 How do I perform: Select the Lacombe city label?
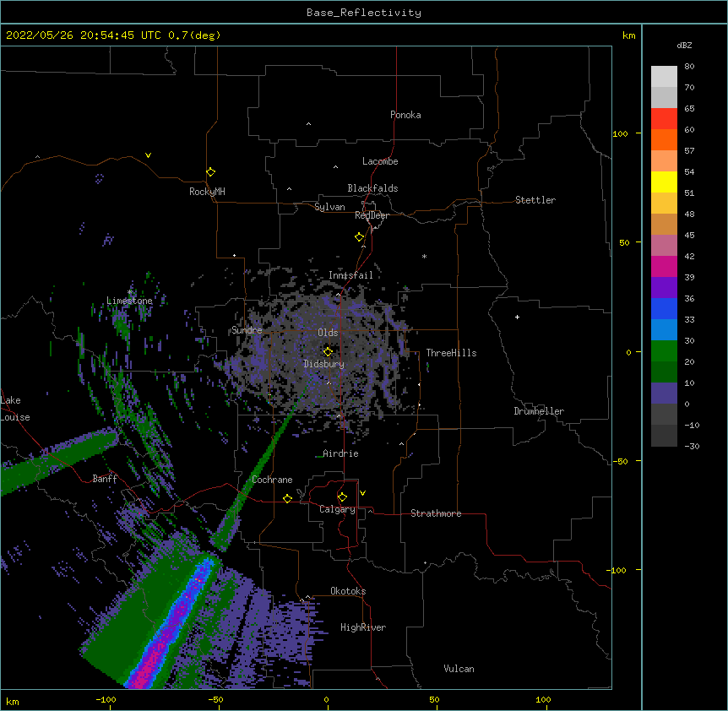click(x=380, y=161)
